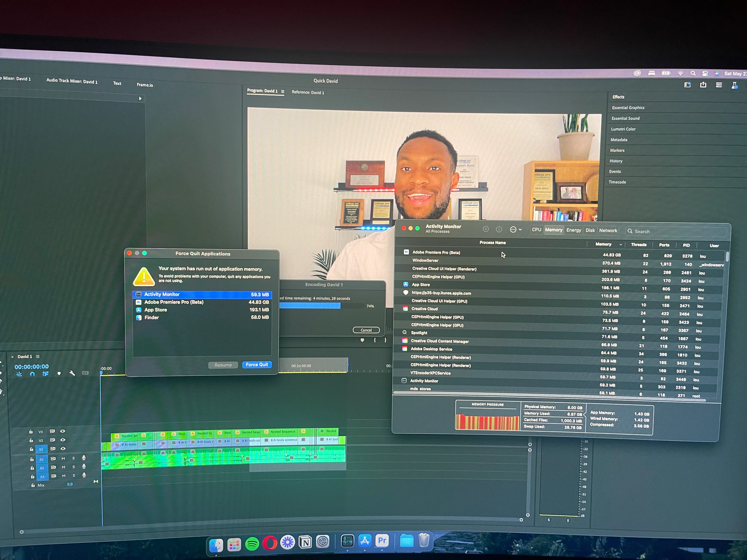Click the Premiere quick export share icon
This screenshot has height=560, width=747.
[703, 85]
